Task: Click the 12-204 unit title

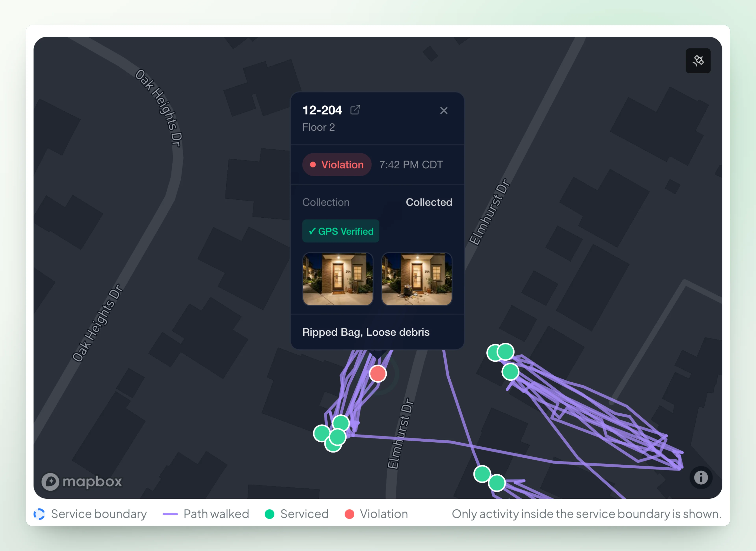Action: pyautogui.click(x=322, y=110)
